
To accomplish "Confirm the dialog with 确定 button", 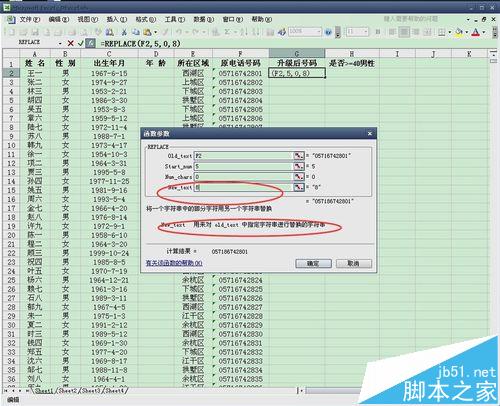I will 313,263.
